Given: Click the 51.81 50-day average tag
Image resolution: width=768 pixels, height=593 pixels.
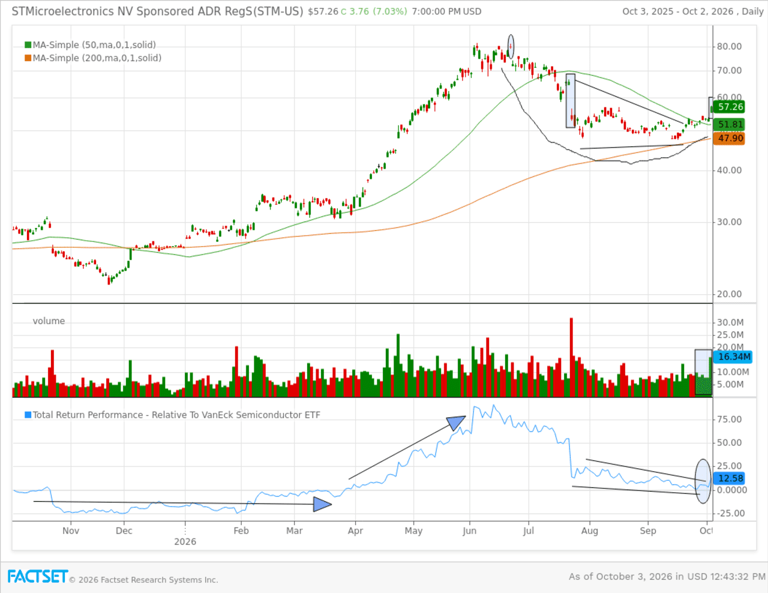Looking at the screenshot, I should (730, 124).
